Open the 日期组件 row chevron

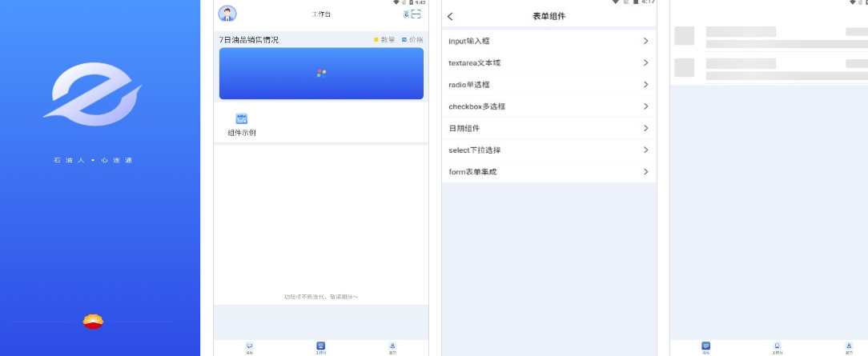(x=645, y=128)
